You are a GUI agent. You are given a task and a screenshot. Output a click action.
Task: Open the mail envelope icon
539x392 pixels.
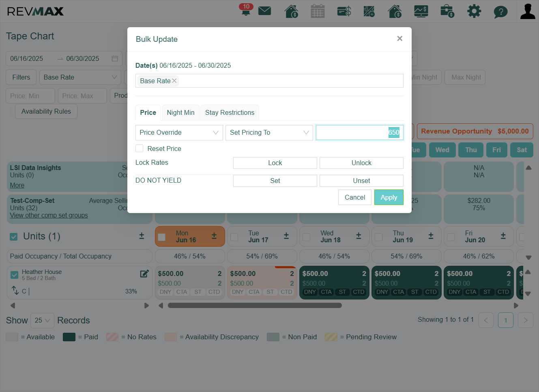tap(264, 11)
